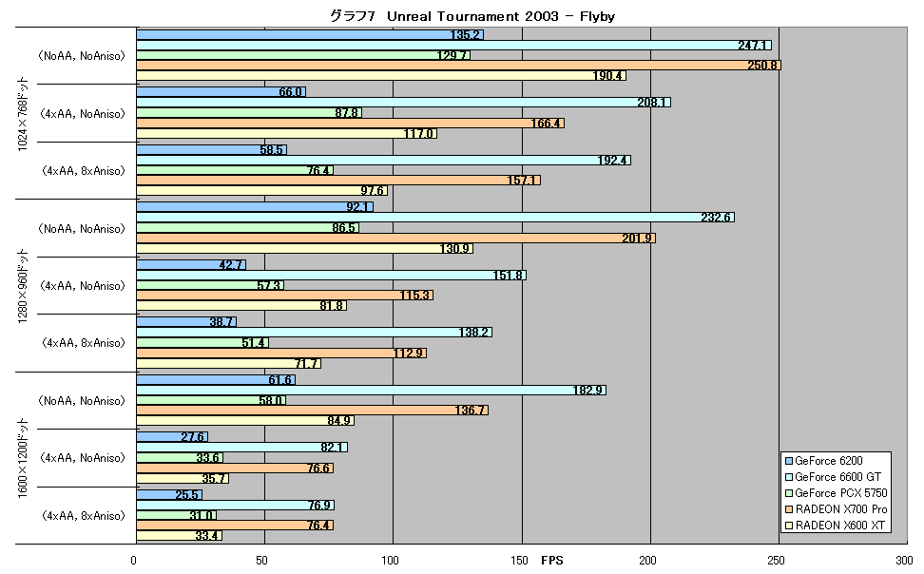Click the 201.9 bar value label
Viewport: 924px width, 574px height.
(x=637, y=239)
